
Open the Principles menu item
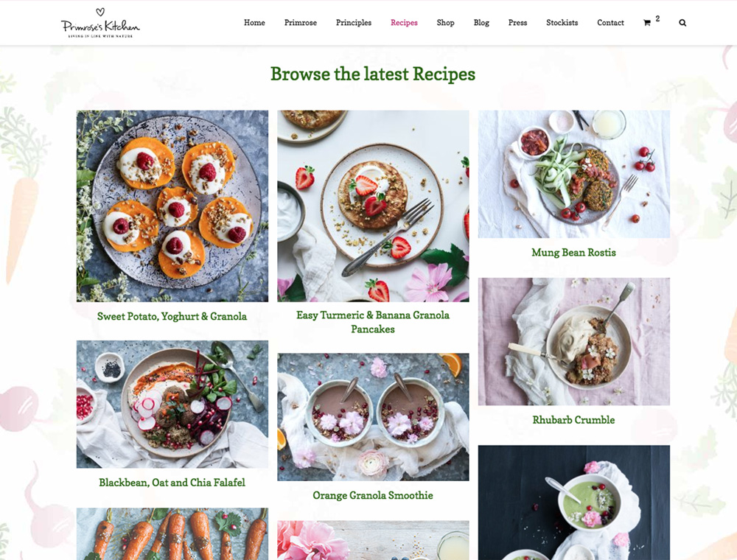point(354,23)
